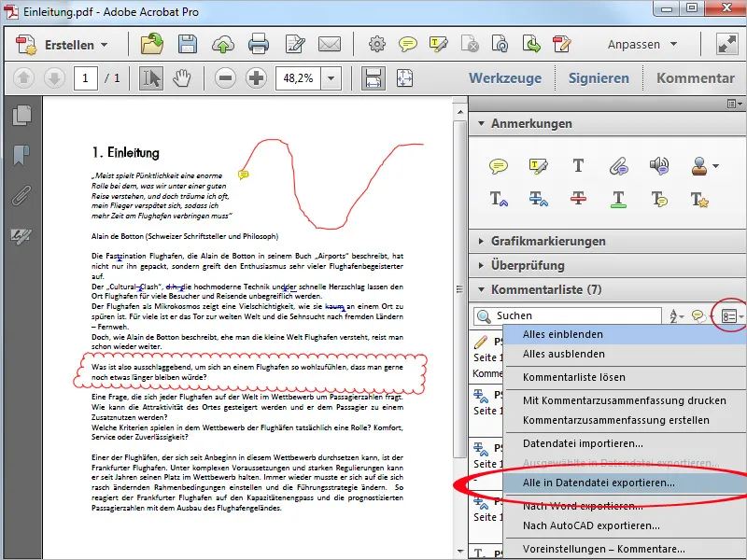The height and width of the screenshot is (560, 747).
Task: Open the Signieren panel
Action: (x=599, y=78)
